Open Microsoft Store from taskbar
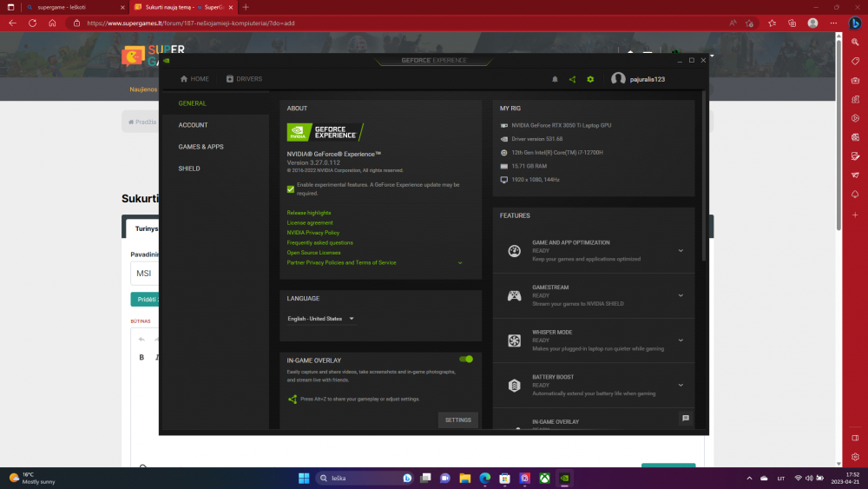The height and width of the screenshot is (489, 868). pyautogui.click(x=504, y=478)
